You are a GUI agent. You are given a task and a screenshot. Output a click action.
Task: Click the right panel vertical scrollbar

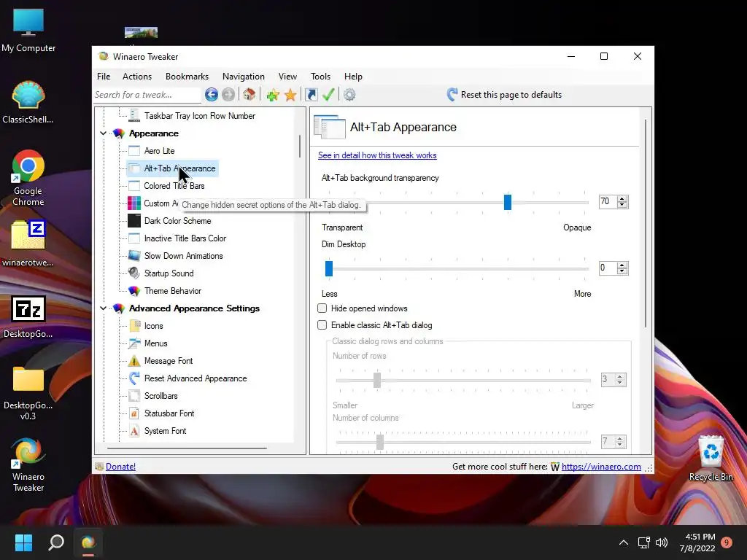pos(646,224)
